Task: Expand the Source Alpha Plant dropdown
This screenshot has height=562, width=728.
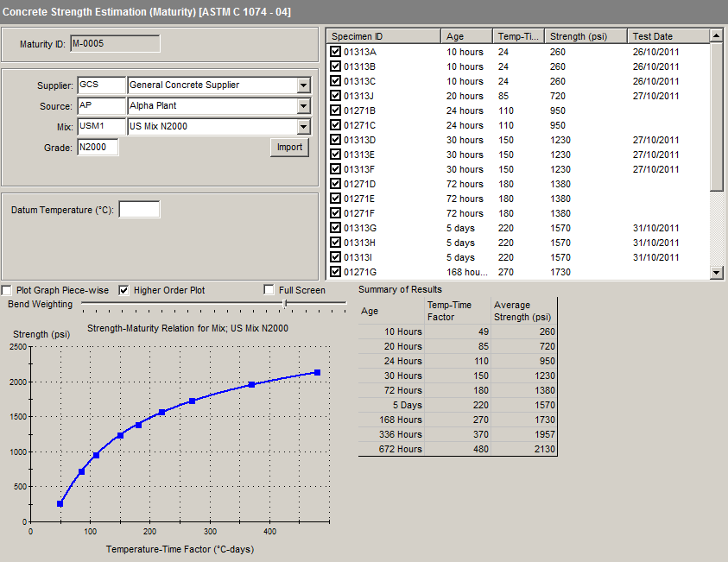Action: [x=303, y=106]
